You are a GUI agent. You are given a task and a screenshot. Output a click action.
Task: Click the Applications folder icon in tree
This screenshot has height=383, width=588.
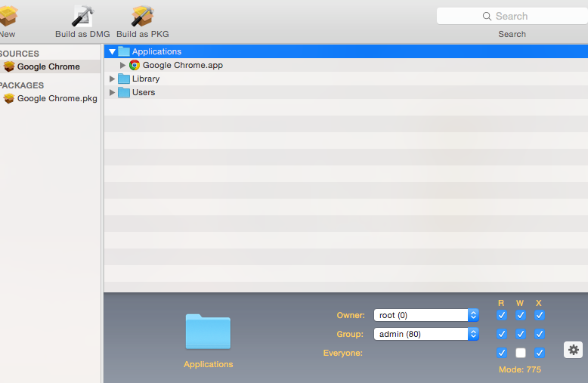pos(124,51)
